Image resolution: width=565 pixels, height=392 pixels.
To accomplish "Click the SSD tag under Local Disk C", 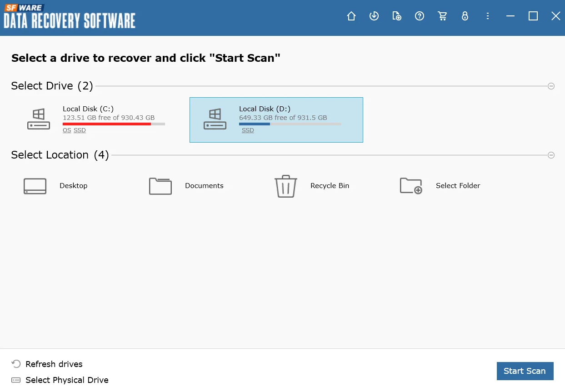I will tap(80, 130).
